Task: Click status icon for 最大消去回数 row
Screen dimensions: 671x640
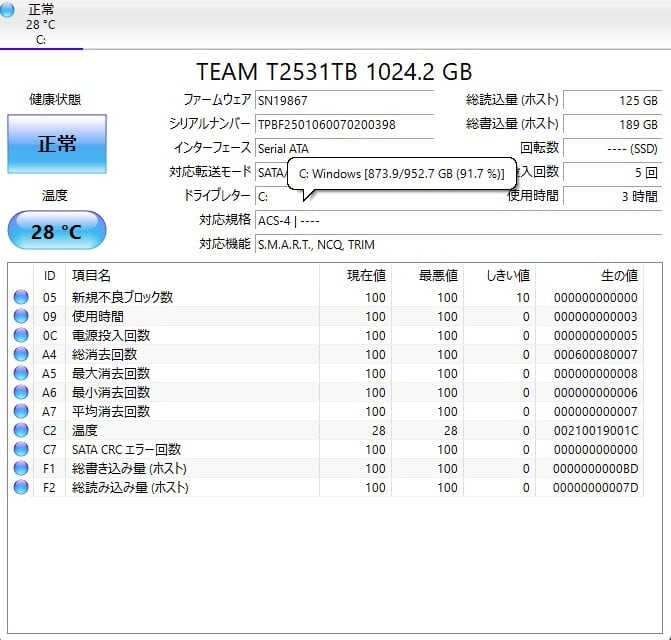Action: (x=21, y=373)
